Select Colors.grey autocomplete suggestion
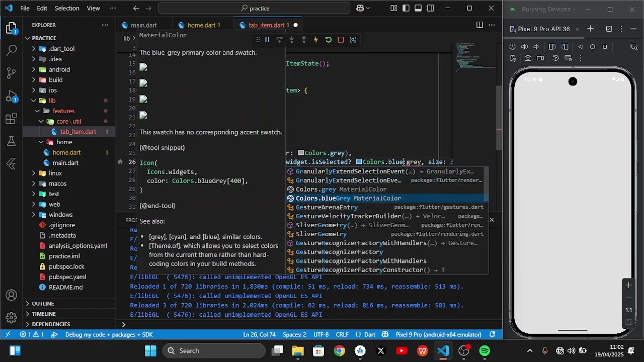This screenshot has height=362, width=644. pos(386,190)
